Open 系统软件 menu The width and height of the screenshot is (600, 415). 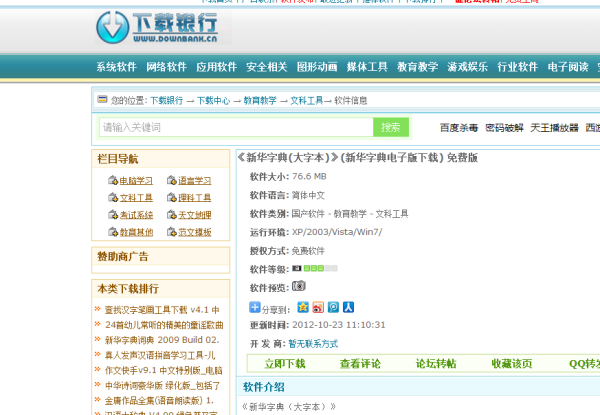(116, 67)
